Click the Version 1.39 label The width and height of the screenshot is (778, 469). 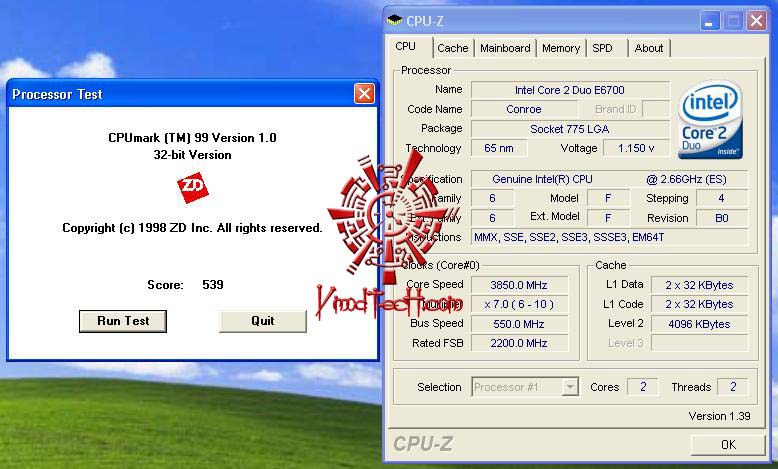click(x=719, y=416)
